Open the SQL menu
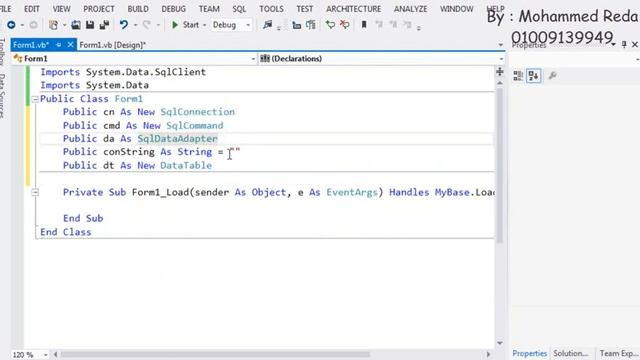The height and width of the screenshot is (360, 640). pyautogui.click(x=239, y=9)
